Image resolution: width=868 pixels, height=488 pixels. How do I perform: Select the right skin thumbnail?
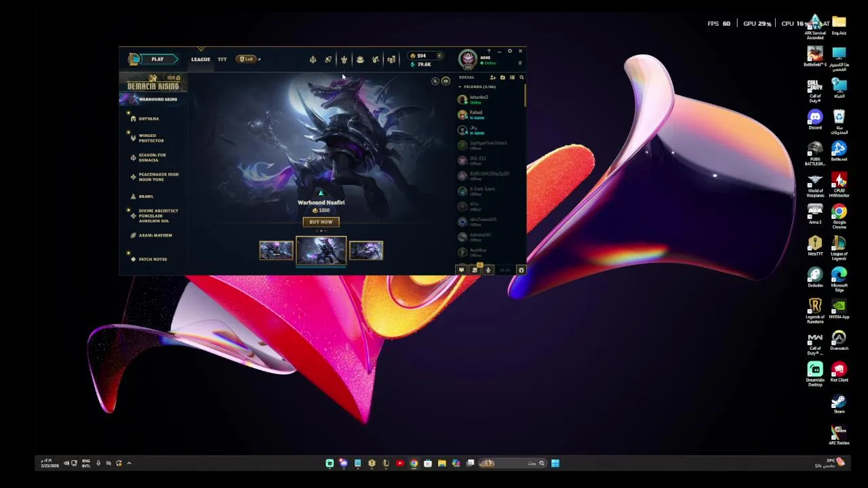point(366,251)
